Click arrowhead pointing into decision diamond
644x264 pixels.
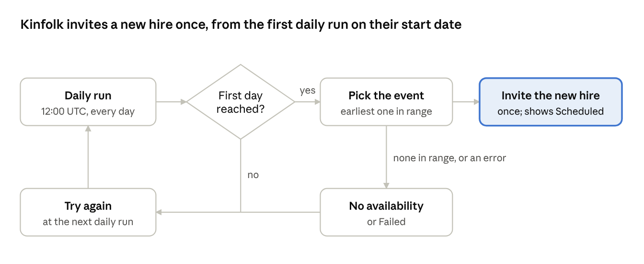[x=183, y=102]
